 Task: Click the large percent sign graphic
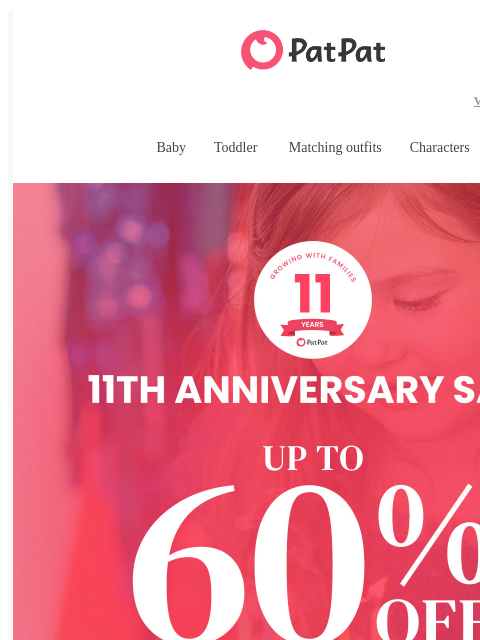429,535
